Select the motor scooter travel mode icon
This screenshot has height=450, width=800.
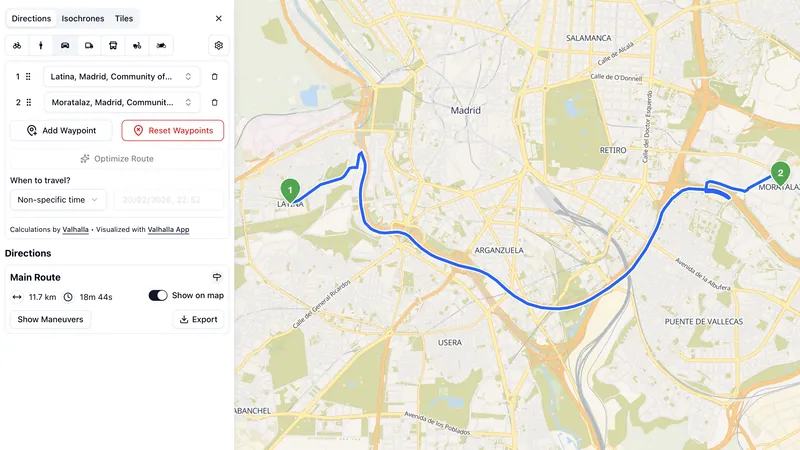tap(137, 45)
